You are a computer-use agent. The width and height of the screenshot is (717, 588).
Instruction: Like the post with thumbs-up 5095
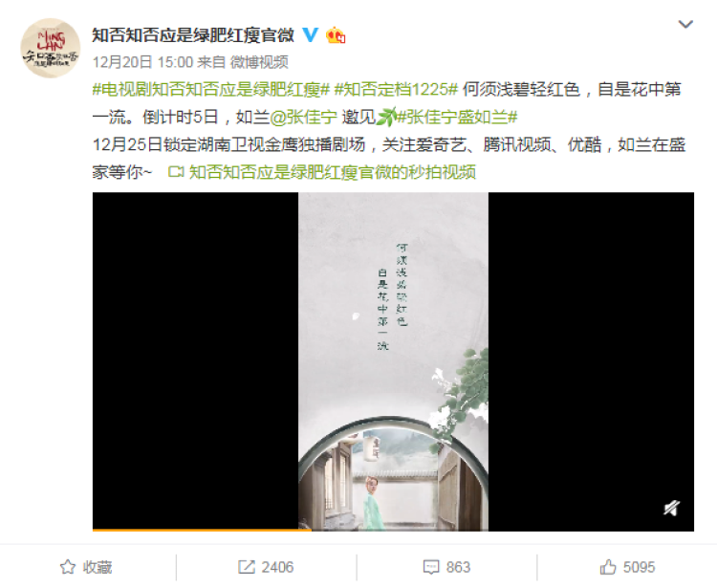[x=608, y=567]
